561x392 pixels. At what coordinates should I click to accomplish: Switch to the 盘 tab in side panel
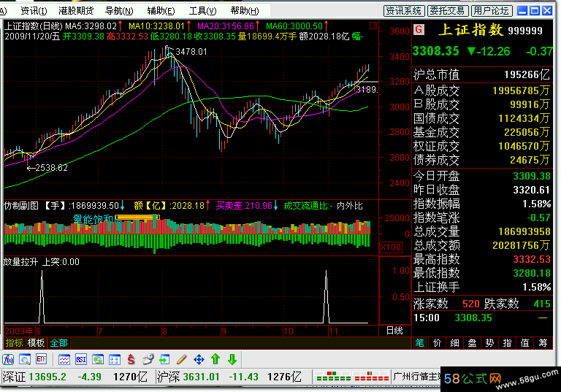point(473,343)
